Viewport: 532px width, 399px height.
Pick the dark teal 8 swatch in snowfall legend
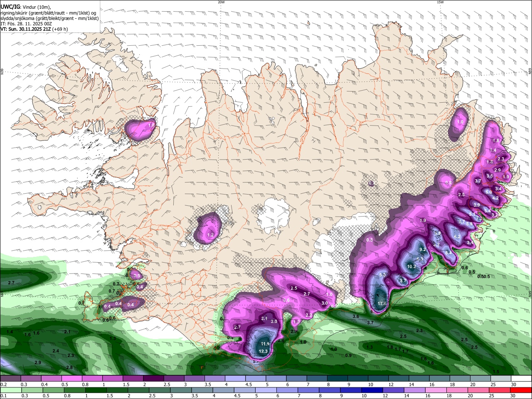pyautogui.click(x=337, y=378)
